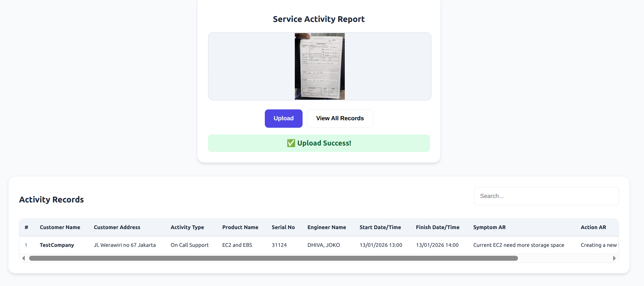Click the Product Name column header
This screenshot has height=286, width=644.
pyautogui.click(x=240, y=227)
